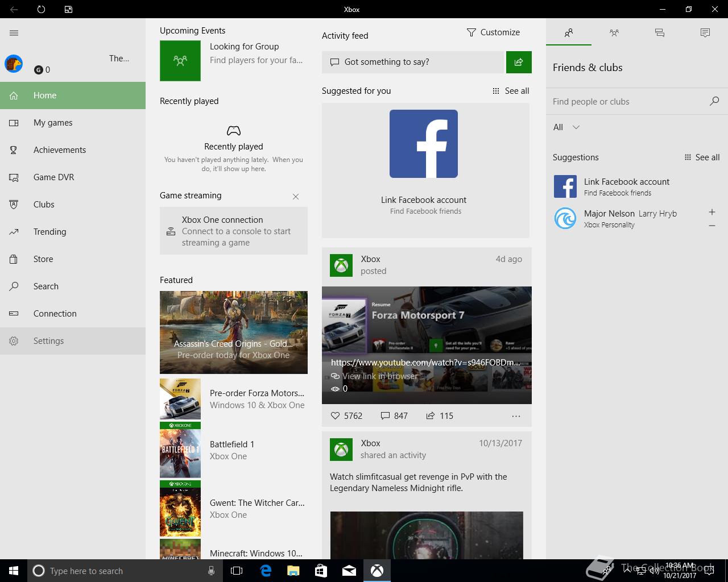The height and width of the screenshot is (582, 728).
Task: Switch to the Friends tab
Action: pos(569,33)
